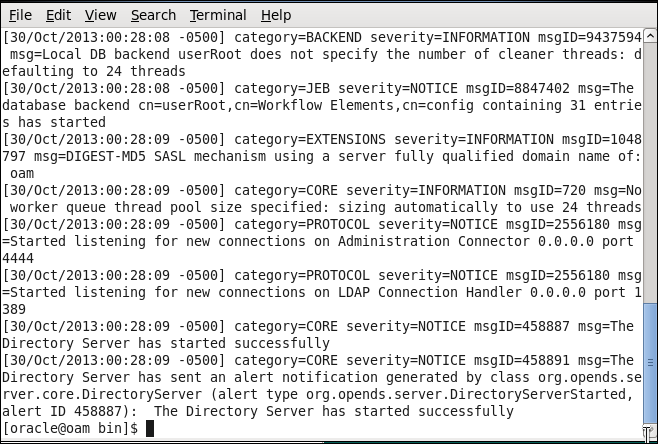
Task: Open the Search menu
Action: tap(153, 15)
